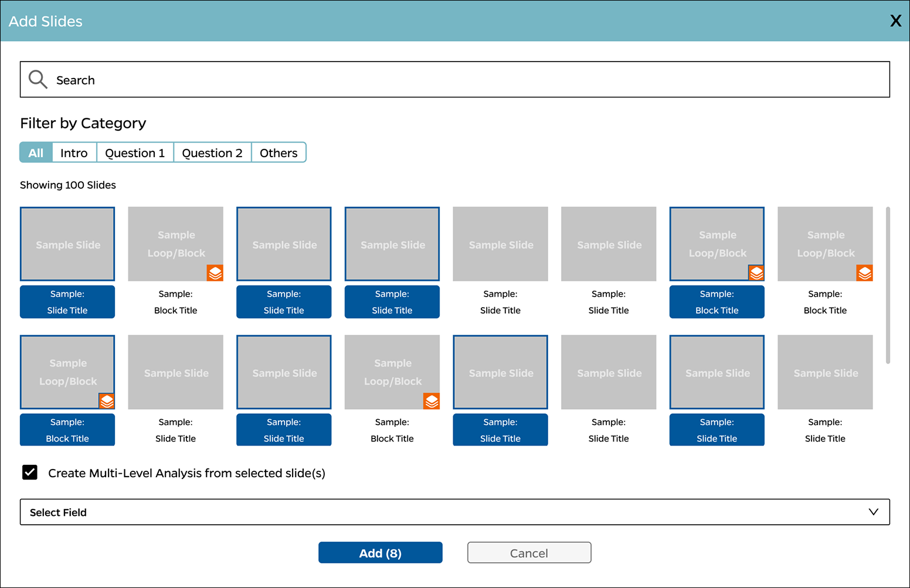Close the Add Slides dialog with X

click(x=895, y=21)
